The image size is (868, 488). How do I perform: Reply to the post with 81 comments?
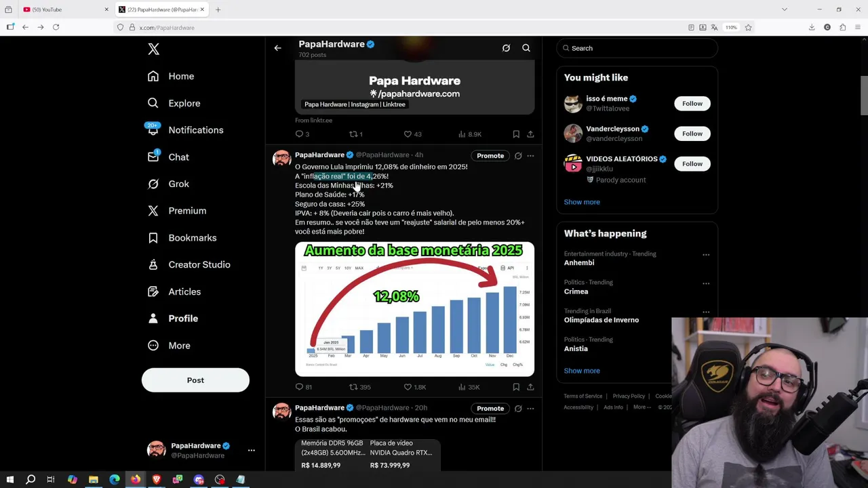tap(304, 387)
